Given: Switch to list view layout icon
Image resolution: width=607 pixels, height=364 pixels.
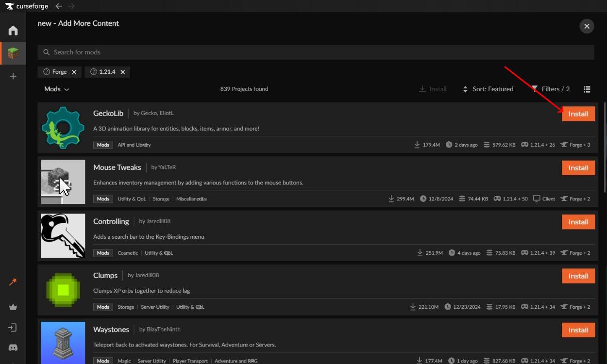Looking at the screenshot, I should pyautogui.click(x=587, y=89).
